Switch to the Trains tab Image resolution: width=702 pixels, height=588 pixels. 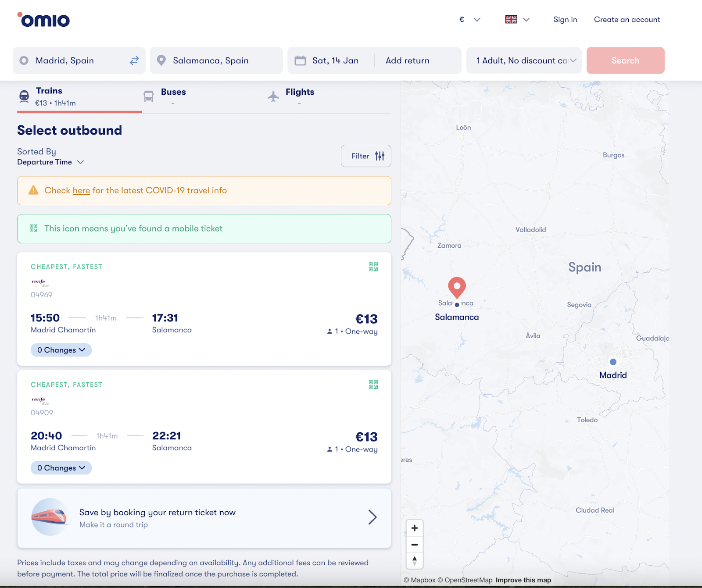click(79, 96)
